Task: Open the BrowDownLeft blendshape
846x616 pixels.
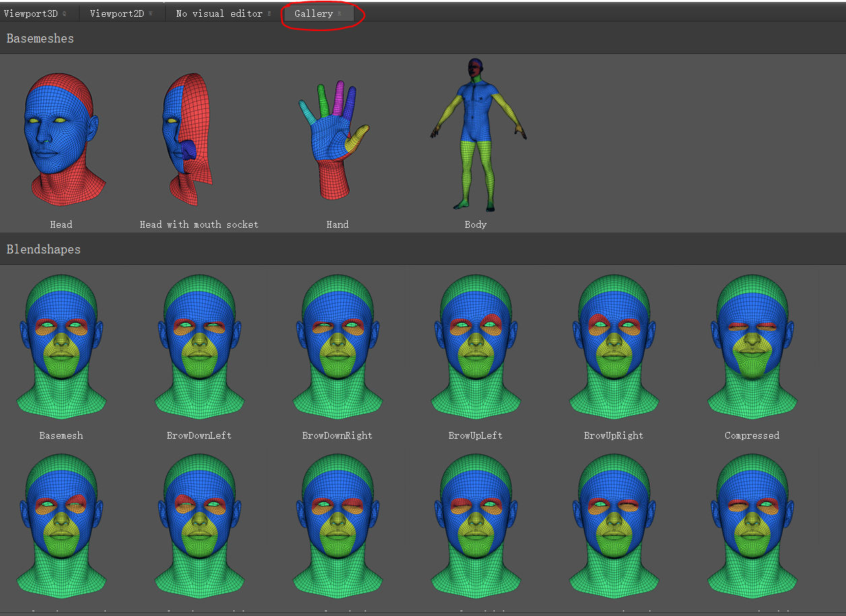Action: [199, 347]
